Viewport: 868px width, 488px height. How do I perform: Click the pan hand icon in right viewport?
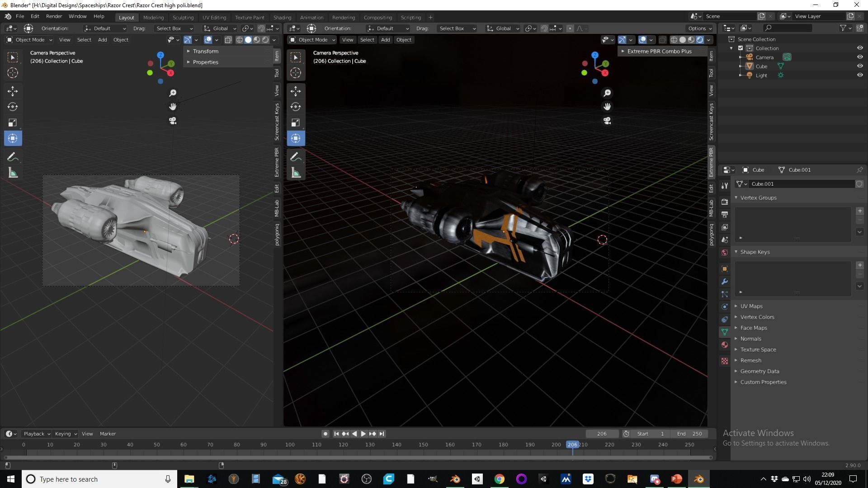(x=607, y=107)
